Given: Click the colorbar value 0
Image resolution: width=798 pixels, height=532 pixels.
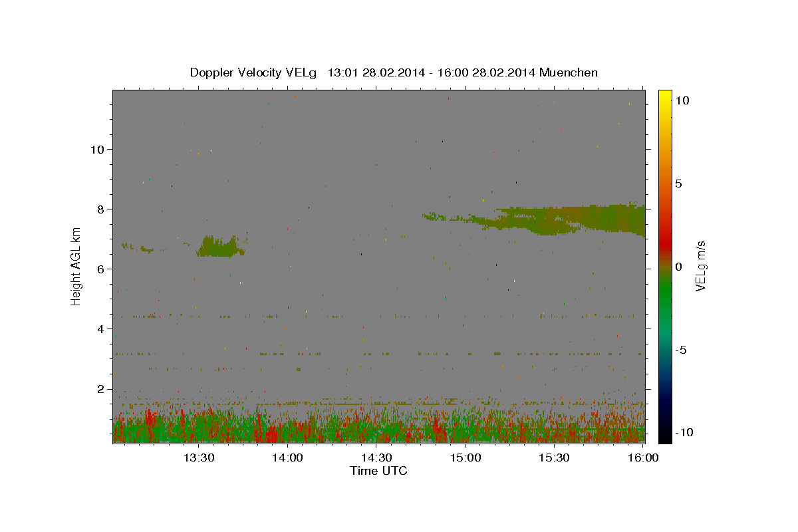Looking at the screenshot, I should coord(678,267).
